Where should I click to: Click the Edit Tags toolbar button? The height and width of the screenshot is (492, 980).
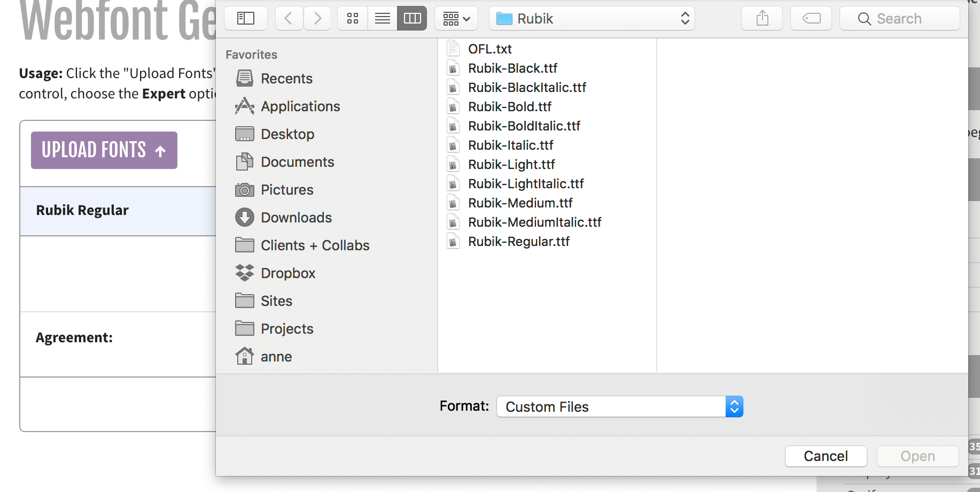pos(811,19)
